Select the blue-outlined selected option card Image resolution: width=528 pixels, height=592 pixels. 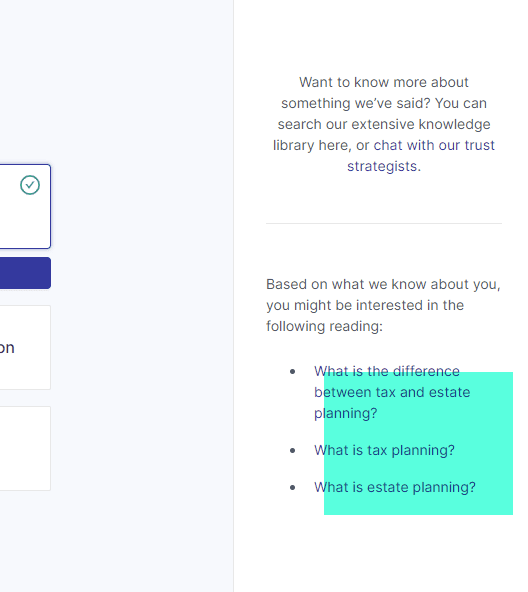tap(25, 207)
